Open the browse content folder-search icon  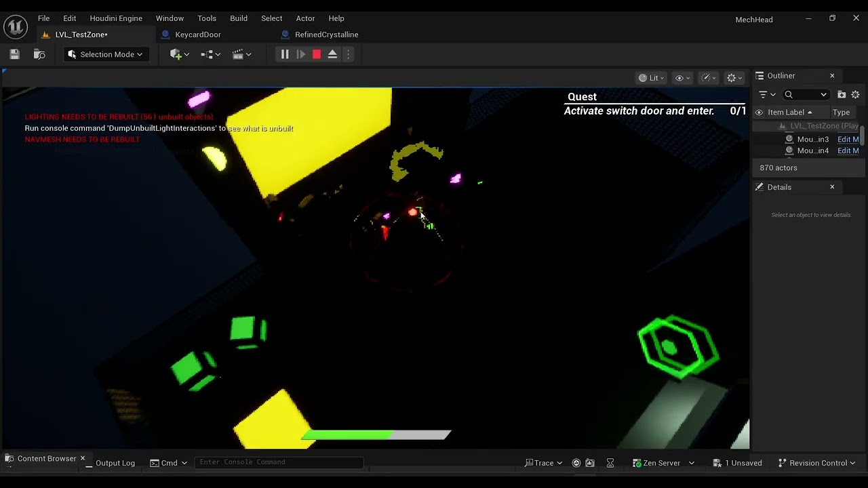coord(39,54)
